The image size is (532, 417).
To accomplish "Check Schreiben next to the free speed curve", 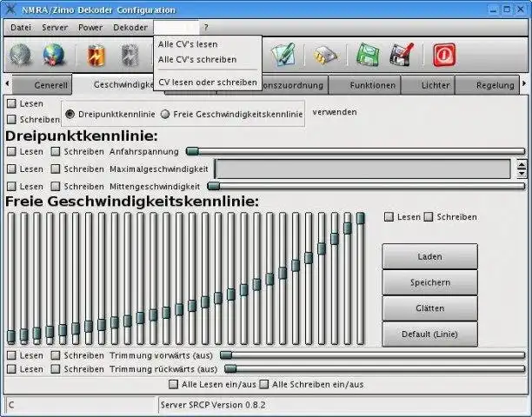I will pos(429,217).
